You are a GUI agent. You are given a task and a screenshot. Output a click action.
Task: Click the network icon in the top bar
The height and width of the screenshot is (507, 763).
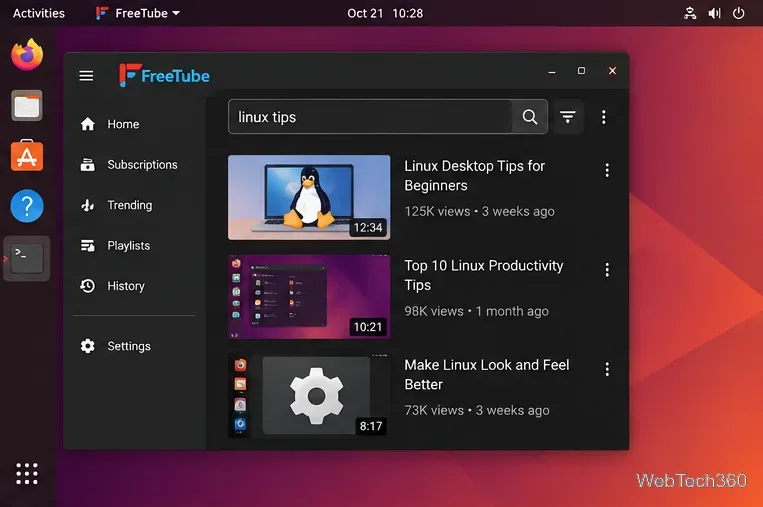point(690,13)
